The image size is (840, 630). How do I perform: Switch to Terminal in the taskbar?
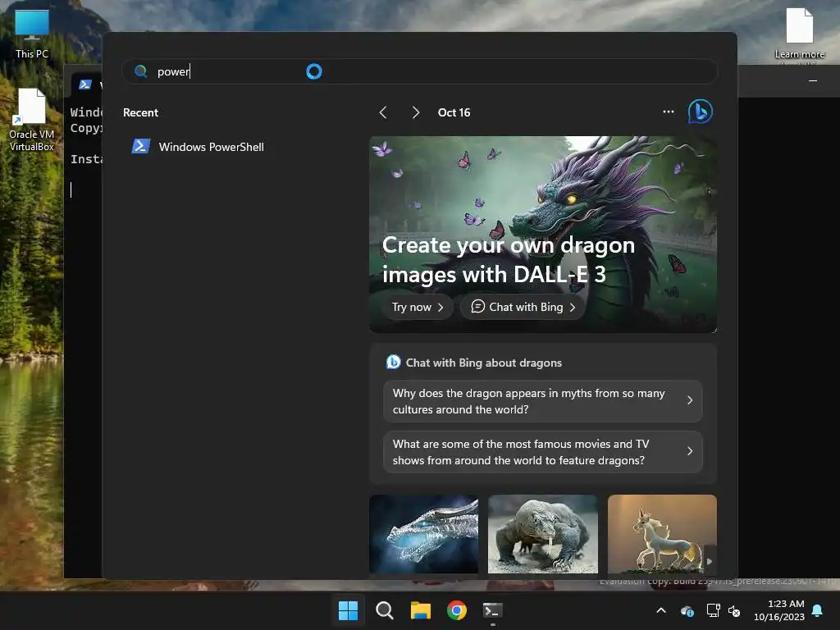[493, 610]
